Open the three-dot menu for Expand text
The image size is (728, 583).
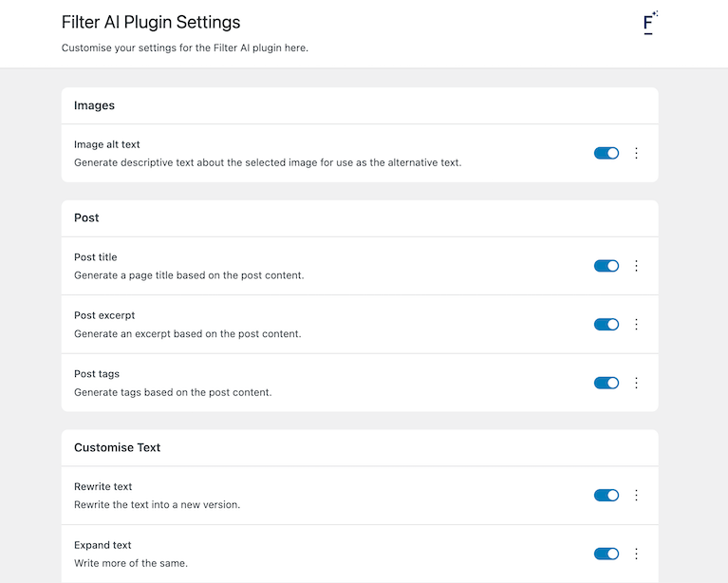(x=636, y=554)
